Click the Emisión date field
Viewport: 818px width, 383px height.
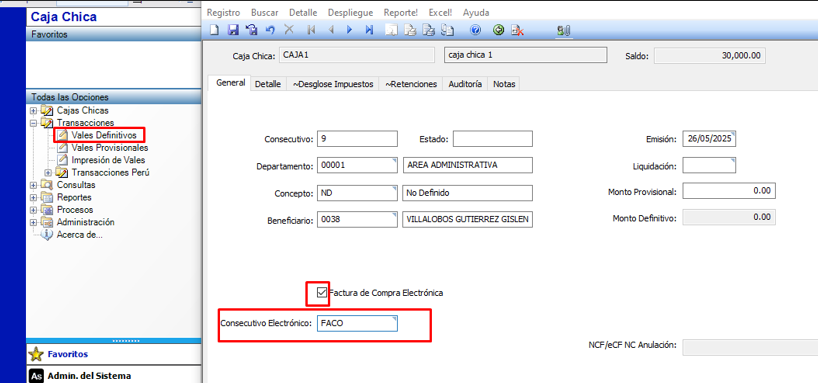pos(709,139)
